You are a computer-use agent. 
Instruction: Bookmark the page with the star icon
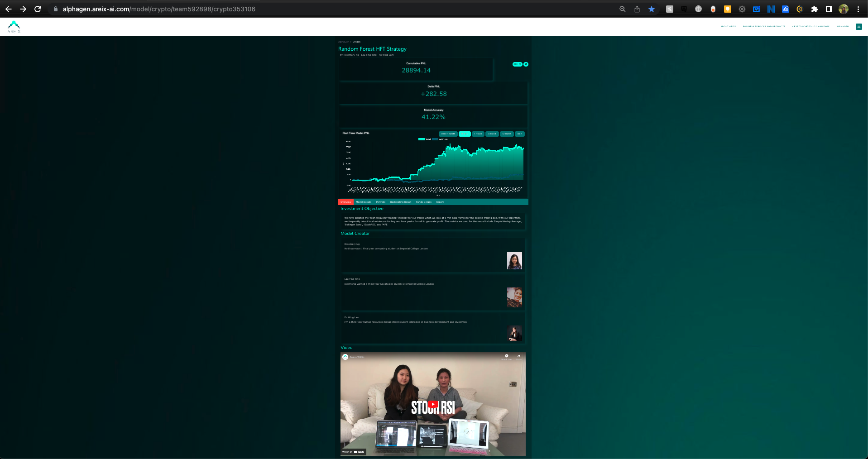tap(651, 9)
